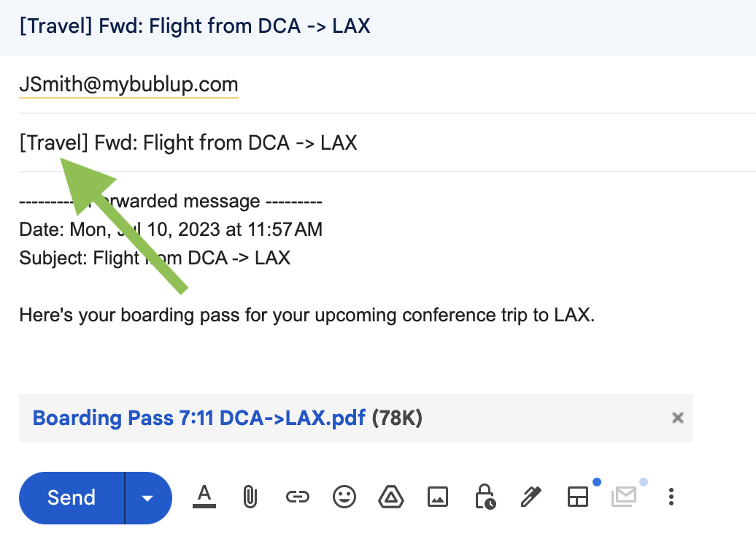Open the emoji picker smiley icon
Viewport: 756px width, 539px height.
[x=344, y=497]
